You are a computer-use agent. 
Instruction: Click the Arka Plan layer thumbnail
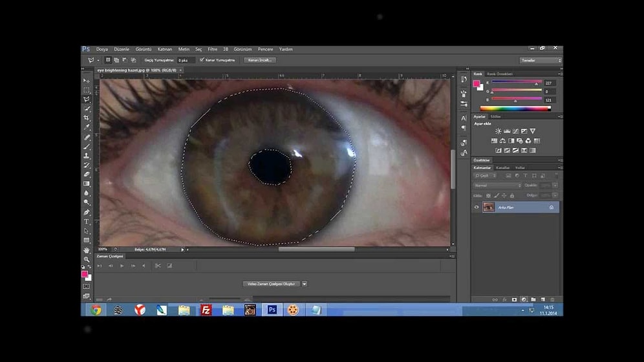[x=488, y=208]
